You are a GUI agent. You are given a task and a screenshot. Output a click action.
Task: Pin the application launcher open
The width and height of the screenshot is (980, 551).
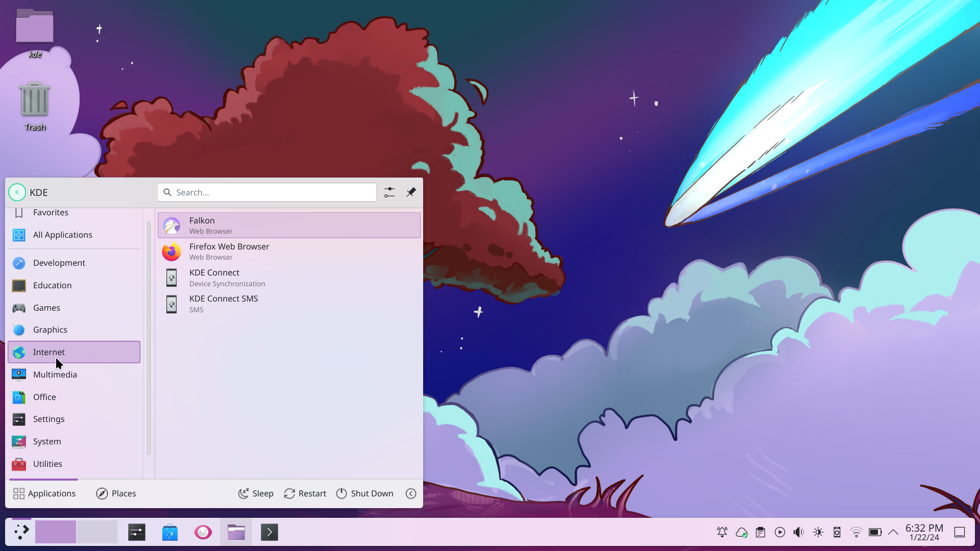click(x=411, y=192)
